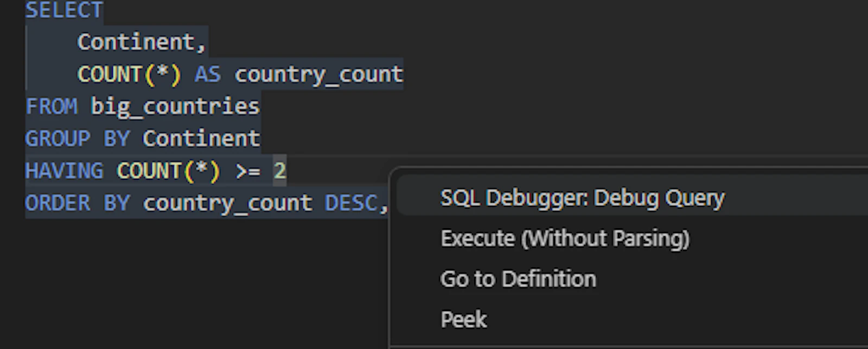Click the FROM keyword
This screenshot has height=349, width=868.
tap(51, 106)
